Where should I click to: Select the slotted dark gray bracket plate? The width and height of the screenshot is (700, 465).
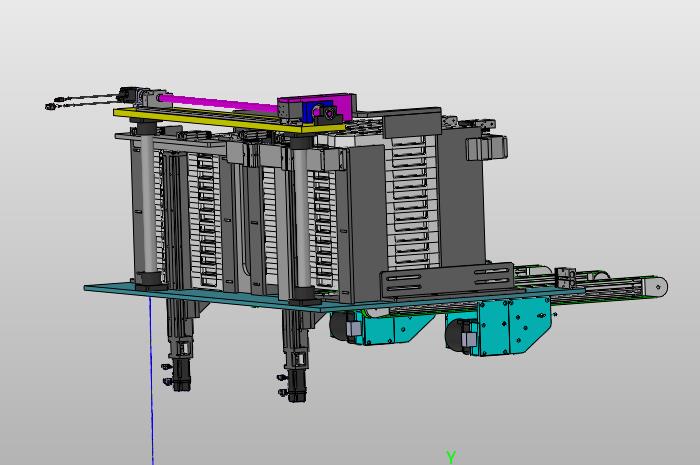click(446, 279)
